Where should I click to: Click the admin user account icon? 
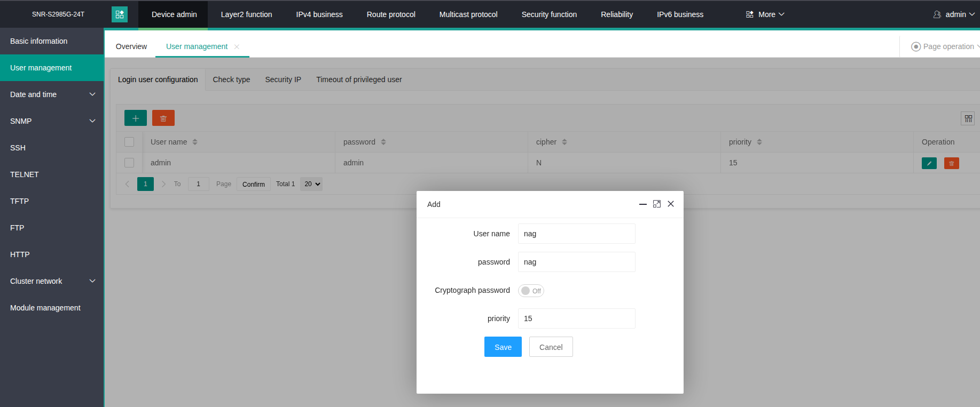coord(937,14)
